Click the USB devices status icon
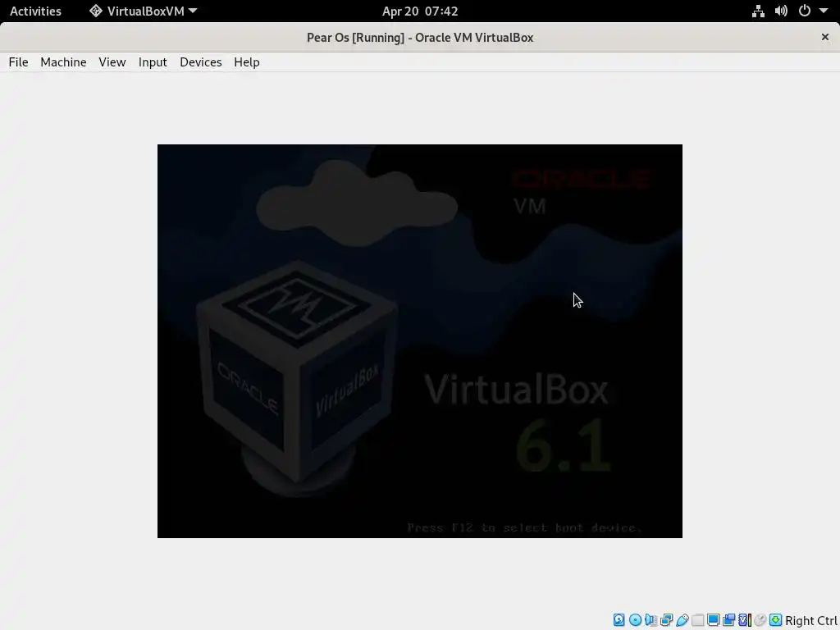The height and width of the screenshot is (630, 840). (682, 620)
